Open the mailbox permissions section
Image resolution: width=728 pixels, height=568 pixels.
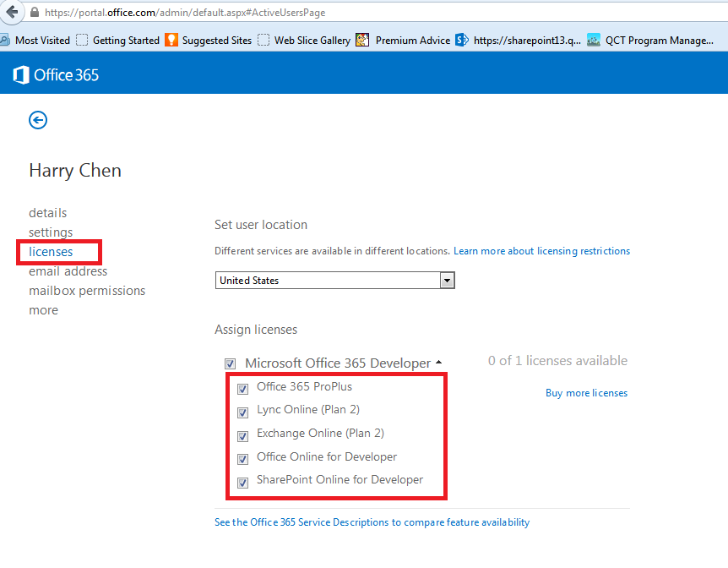click(87, 291)
